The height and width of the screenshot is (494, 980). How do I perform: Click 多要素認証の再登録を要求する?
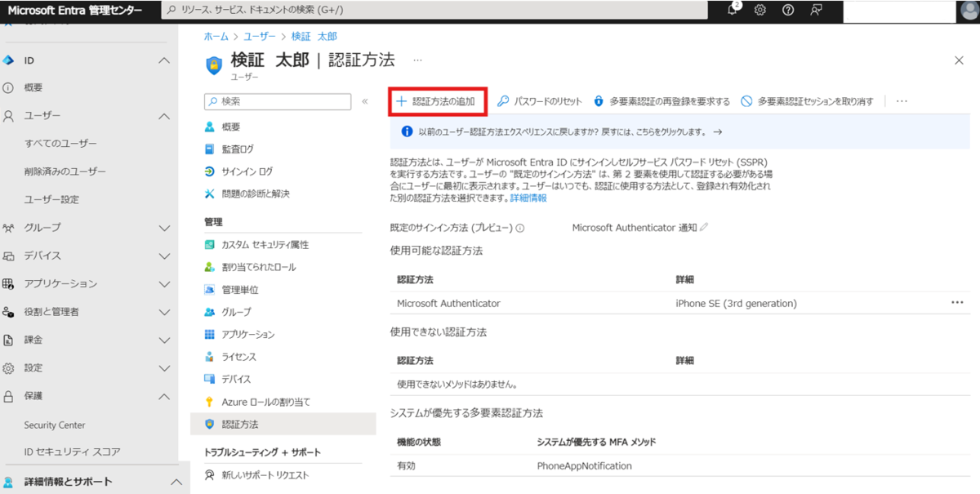point(661,101)
